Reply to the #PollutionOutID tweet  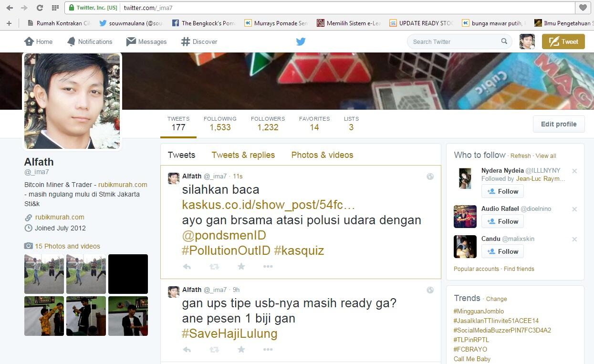(x=187, y=266)
